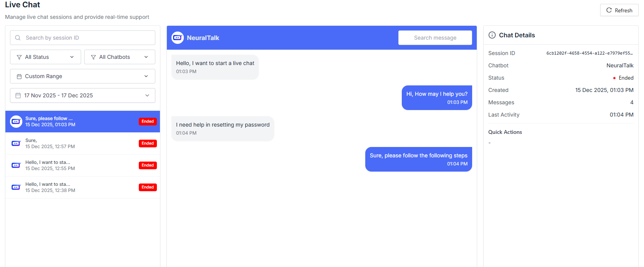Click the chatbot avatar on the selected session
The width and height of the screenshot is (644, 267).
click(x=16, y=121)
